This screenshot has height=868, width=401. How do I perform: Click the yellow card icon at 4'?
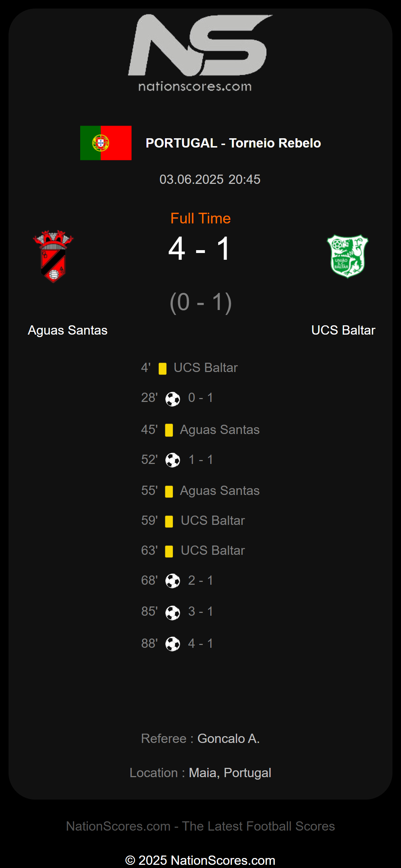pyautogui.click(x=163, y=368)
